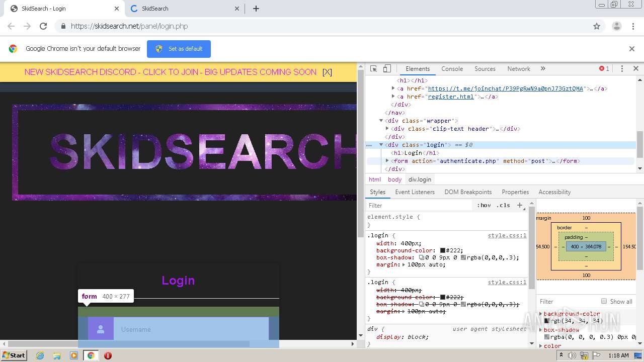Screen dimensions: 644x362
Task: Click the user icon next to Username field
Action: click(x=101, y=329)
